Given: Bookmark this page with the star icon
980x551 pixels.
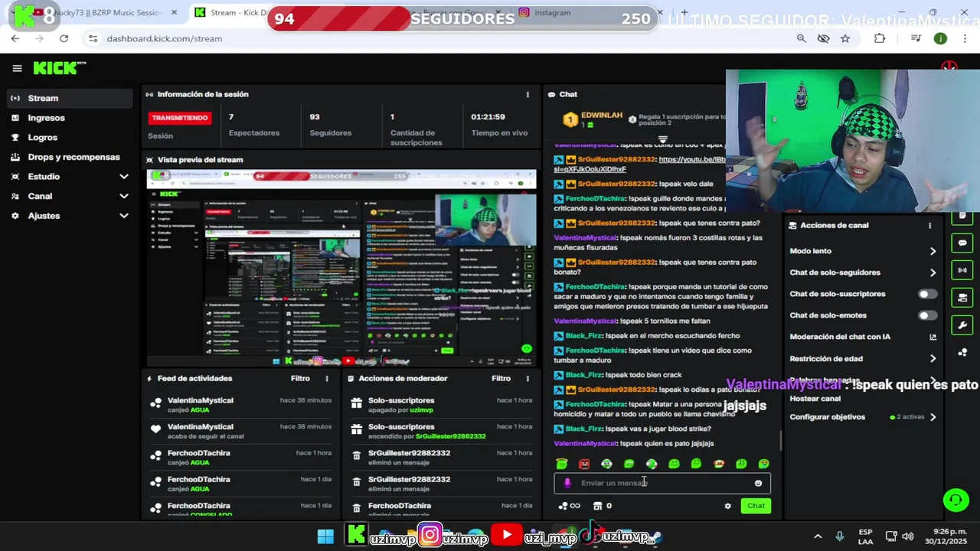Looking at the screenshot, I should 845,38.
